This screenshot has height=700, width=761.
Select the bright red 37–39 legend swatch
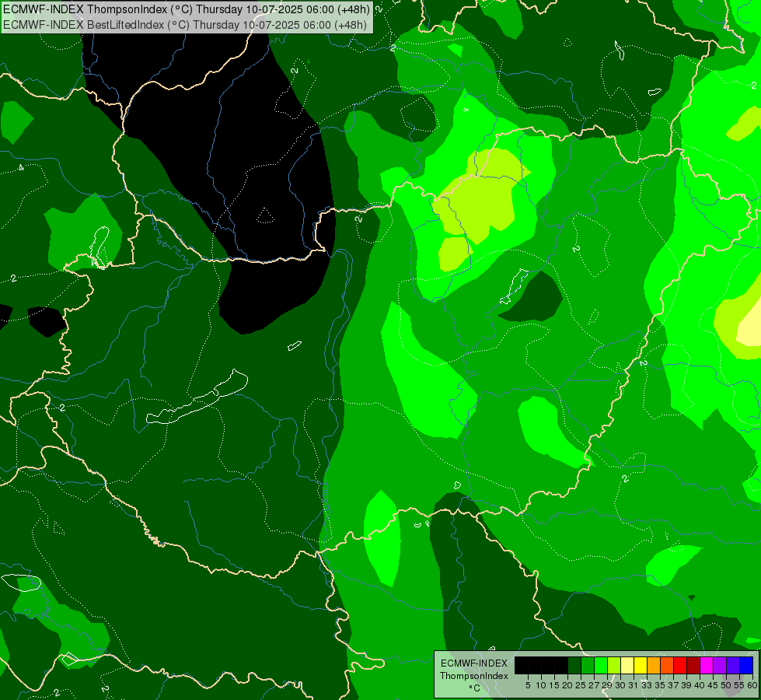(x=680, y=665)
